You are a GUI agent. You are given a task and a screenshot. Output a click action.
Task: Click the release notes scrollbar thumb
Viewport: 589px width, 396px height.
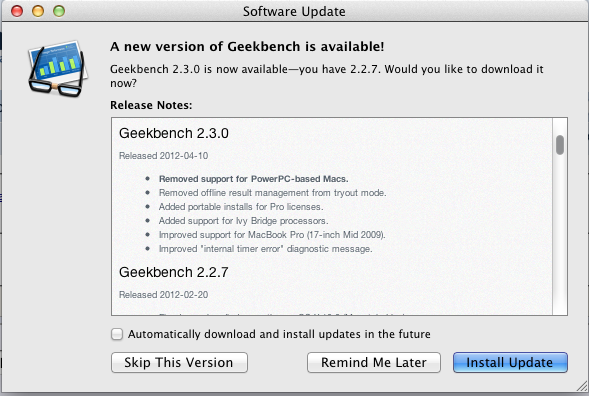tap(560, 145)
